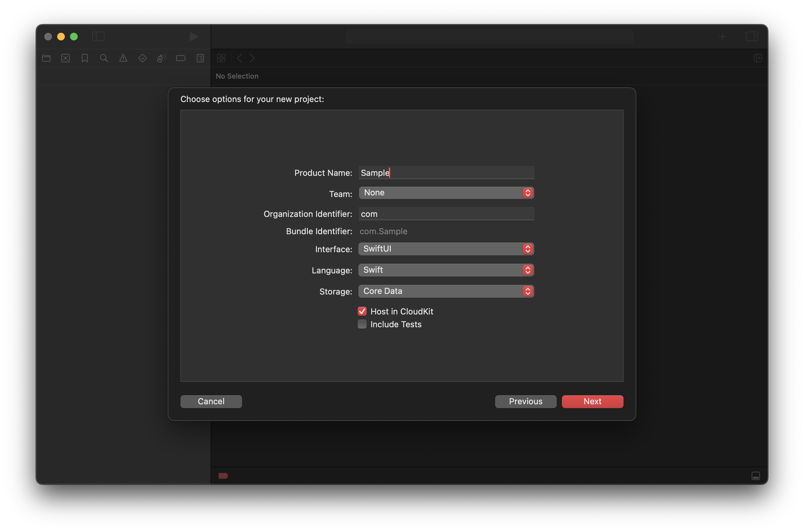Open the Team dropdown
The width and height of the screenshot is (804, 532).
coord(446,193)
